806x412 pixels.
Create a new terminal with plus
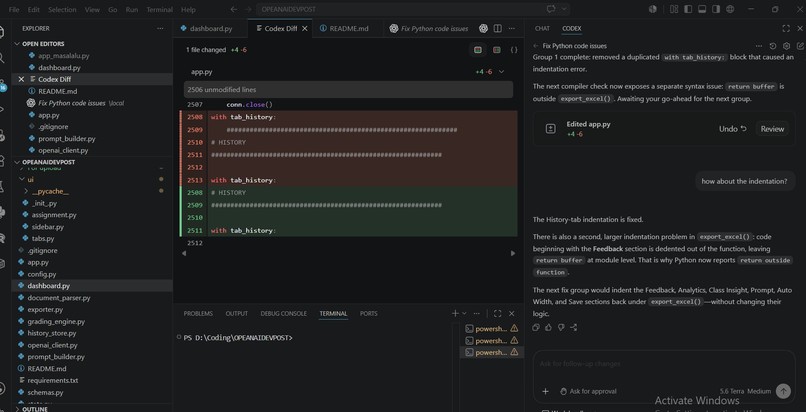[x=455, y=313]
